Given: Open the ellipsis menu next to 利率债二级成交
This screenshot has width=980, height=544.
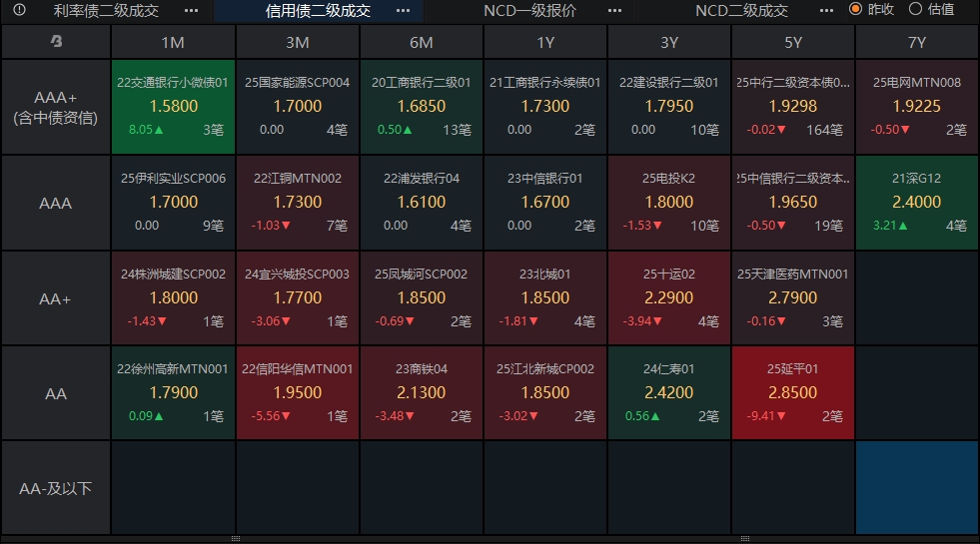Looking at the screenshot, I should tap(191, 11).
